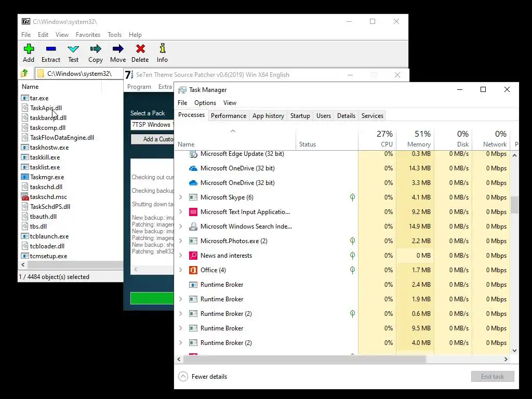Collapse Task Manager view with Fewer details

pos(203,376)
